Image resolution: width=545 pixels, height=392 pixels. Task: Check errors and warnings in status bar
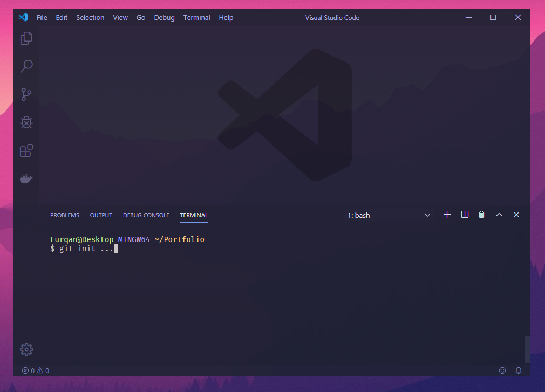[35, 370]
